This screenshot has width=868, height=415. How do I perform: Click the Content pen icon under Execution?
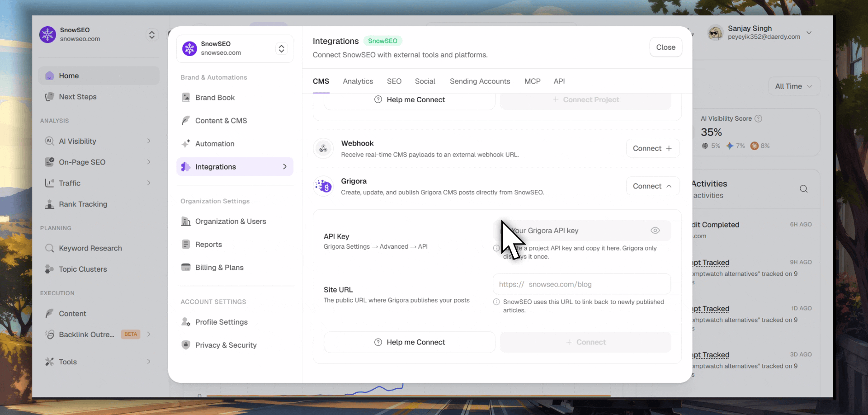pos(50,314)
